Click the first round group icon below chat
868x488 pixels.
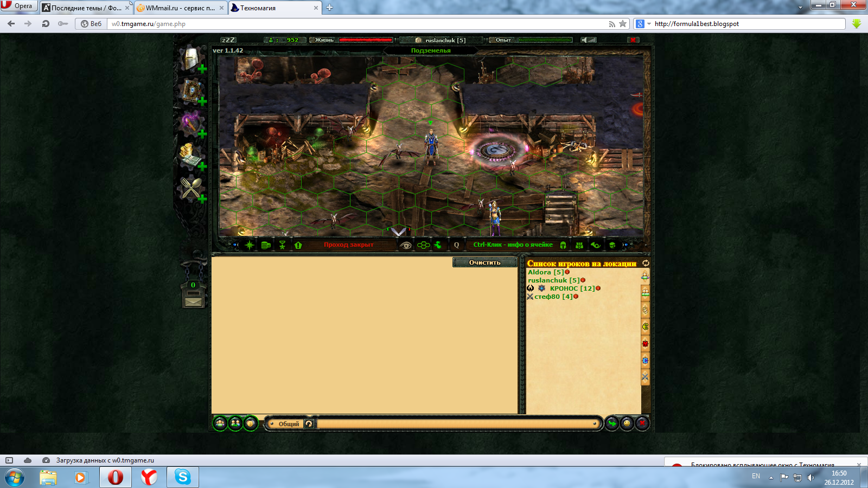point(220,423)
